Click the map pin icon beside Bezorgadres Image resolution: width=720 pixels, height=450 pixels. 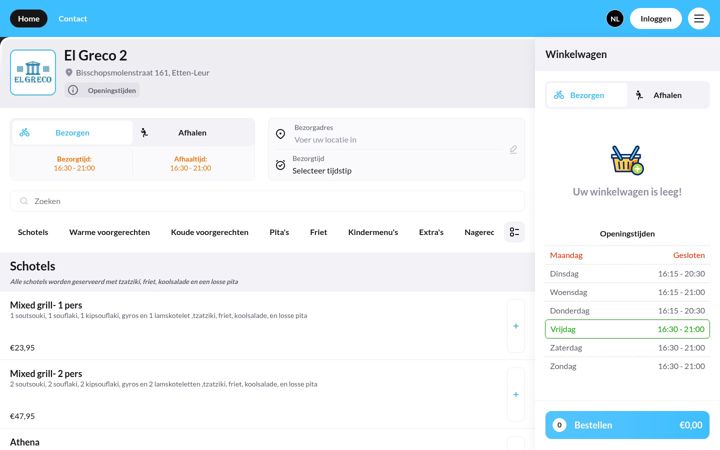(281, 134)
